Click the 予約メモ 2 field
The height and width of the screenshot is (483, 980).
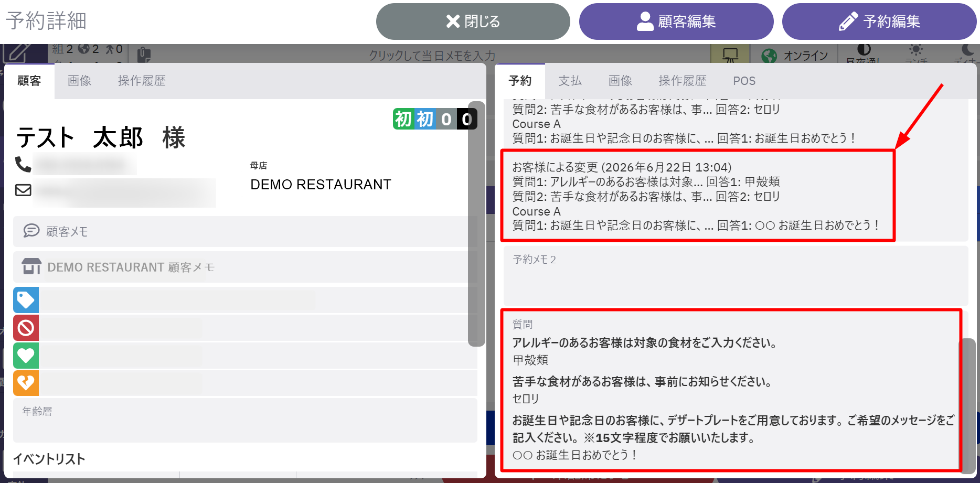click(736, 276)
